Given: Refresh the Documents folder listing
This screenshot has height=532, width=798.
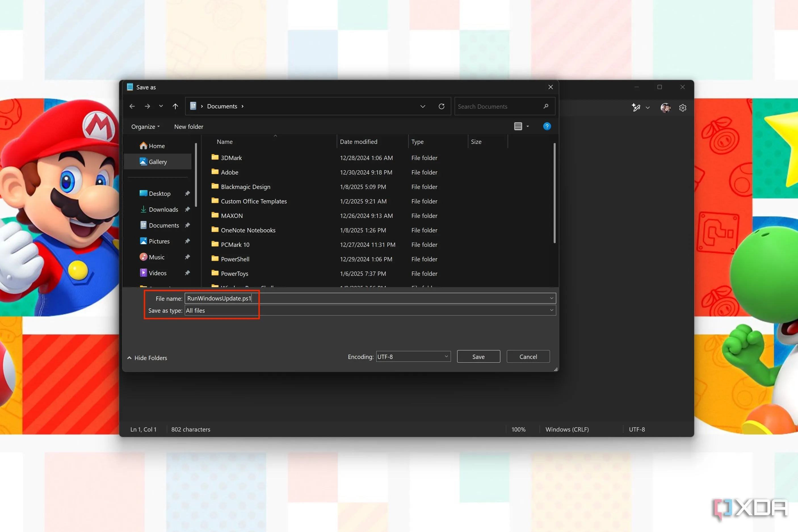Looking at the screenshot, I should [x=441, y=106].
